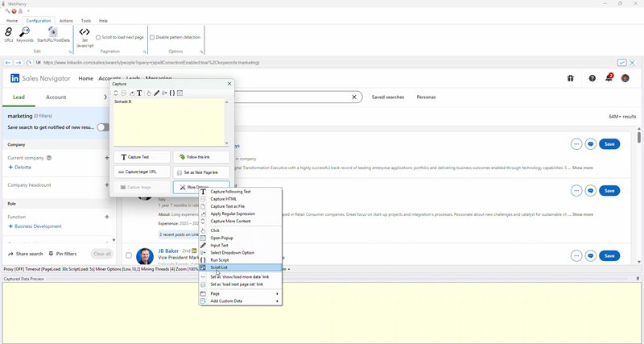Open StartURL/PostData settings
Image resolution: width=644 pixels, height=344 pixels.
click(53, 35)
